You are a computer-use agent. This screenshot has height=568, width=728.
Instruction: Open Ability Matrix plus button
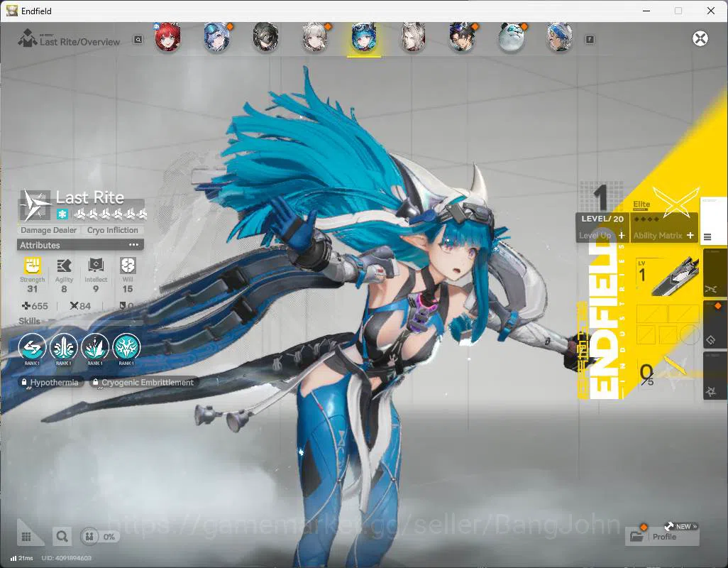pos(690,236)
